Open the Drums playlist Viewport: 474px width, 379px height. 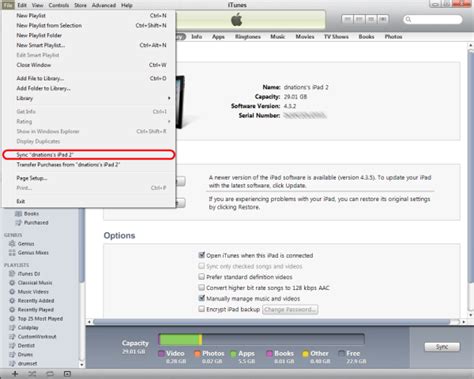21,355
